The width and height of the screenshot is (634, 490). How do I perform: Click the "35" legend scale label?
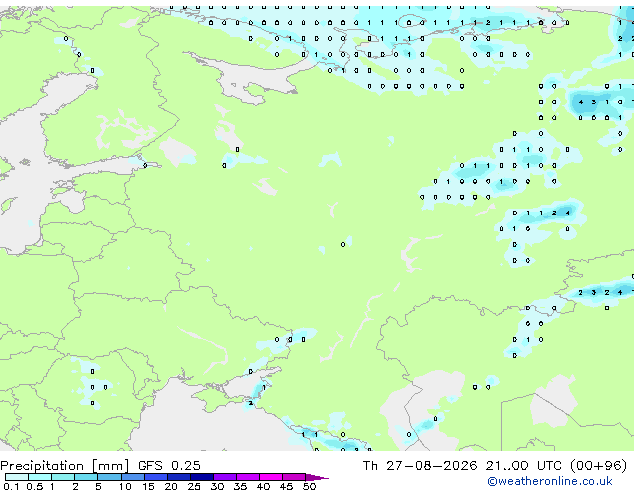click(240, 486)
